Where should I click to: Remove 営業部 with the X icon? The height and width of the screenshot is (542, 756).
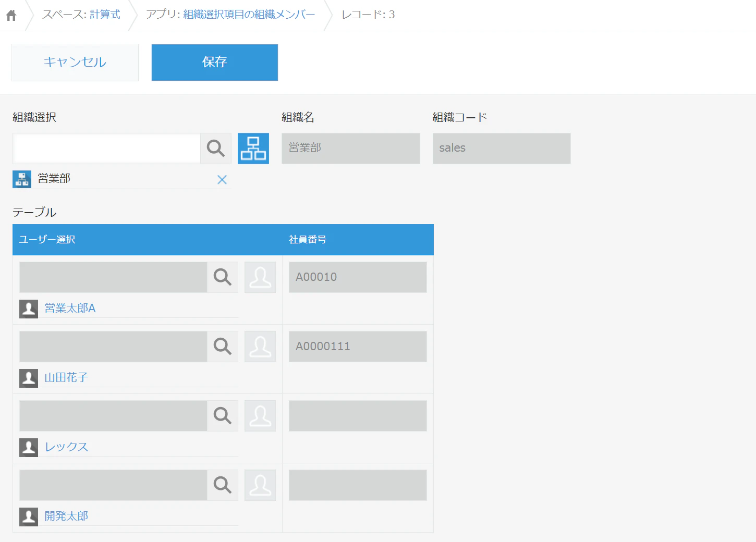pyautogui.click(x=222, y=180)
